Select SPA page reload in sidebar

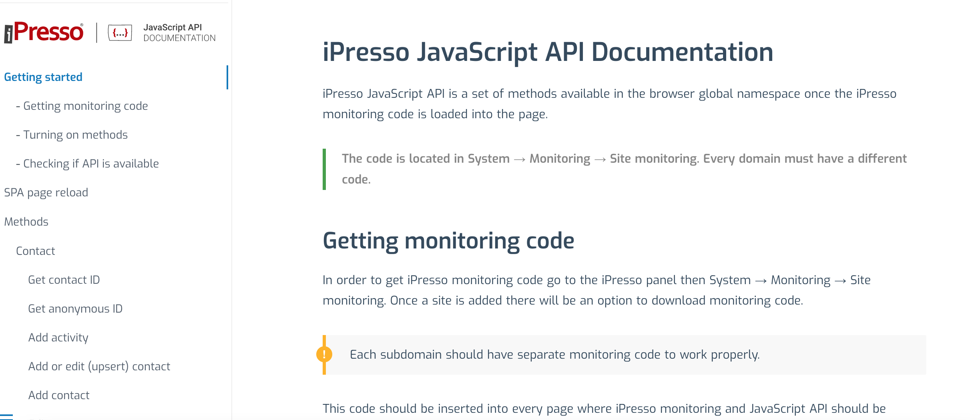pos(46,192)
